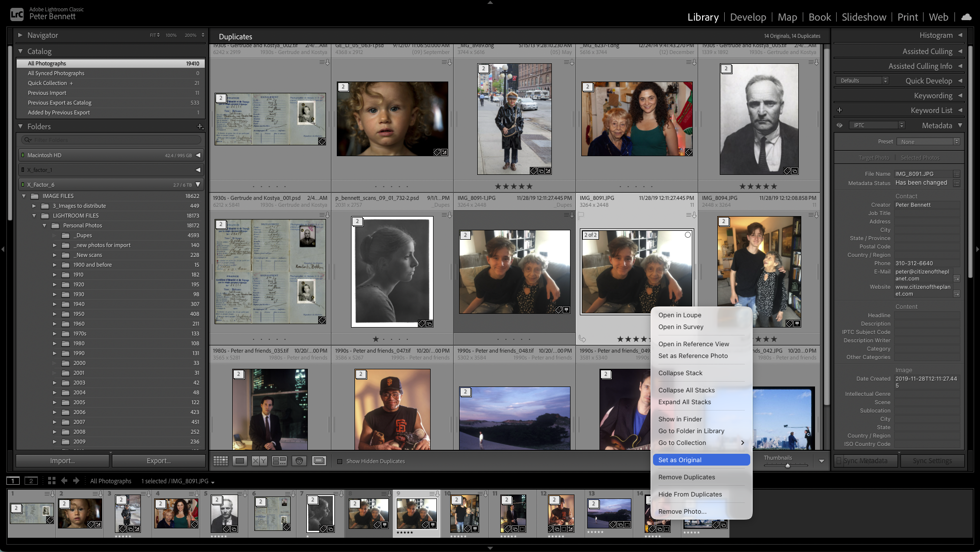The height and width of the screenshot is (552, 980).
Task: Choose Open in Loupe menu item
Action: (701, 315)
